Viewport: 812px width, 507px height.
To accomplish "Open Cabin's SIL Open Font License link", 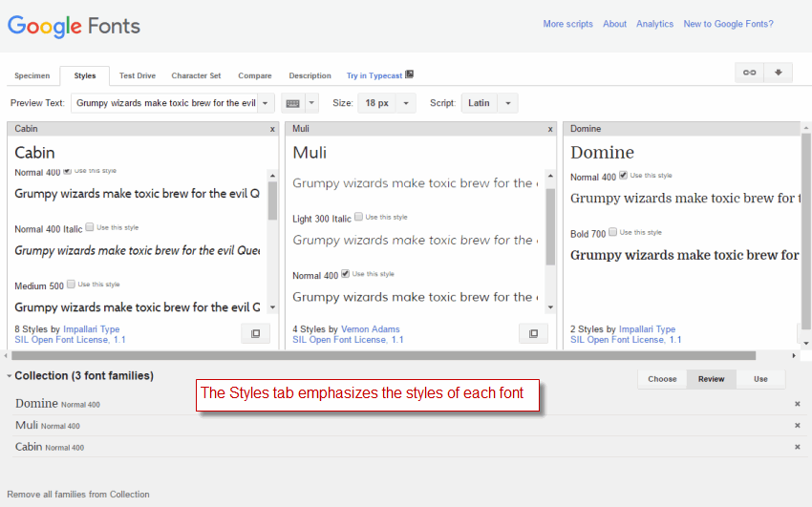I will click(70, 340).
